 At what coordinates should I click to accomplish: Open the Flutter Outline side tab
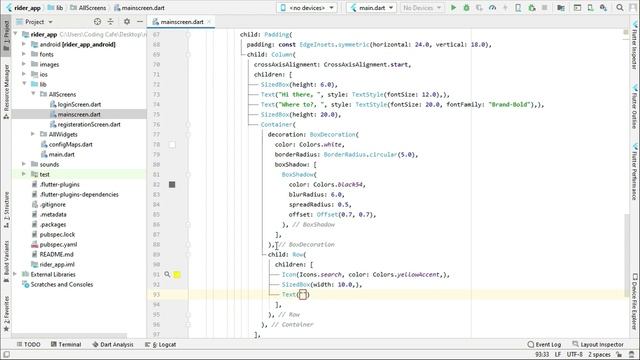pyautogui.click(x=635, y=107)
